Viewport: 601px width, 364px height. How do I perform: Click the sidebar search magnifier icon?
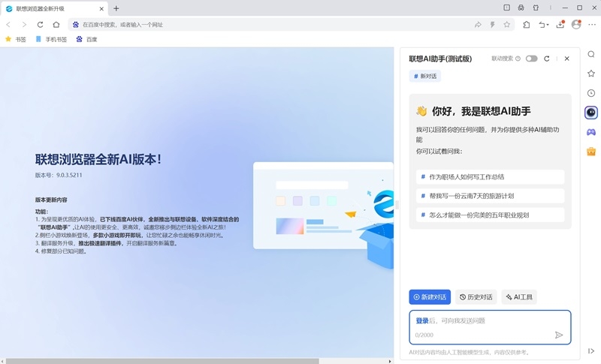(591, 54)
